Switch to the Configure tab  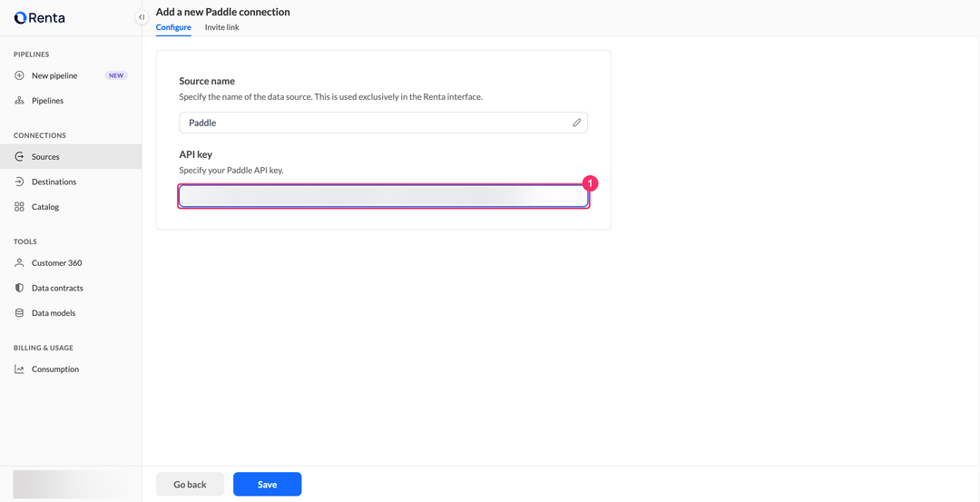[173, 27]
